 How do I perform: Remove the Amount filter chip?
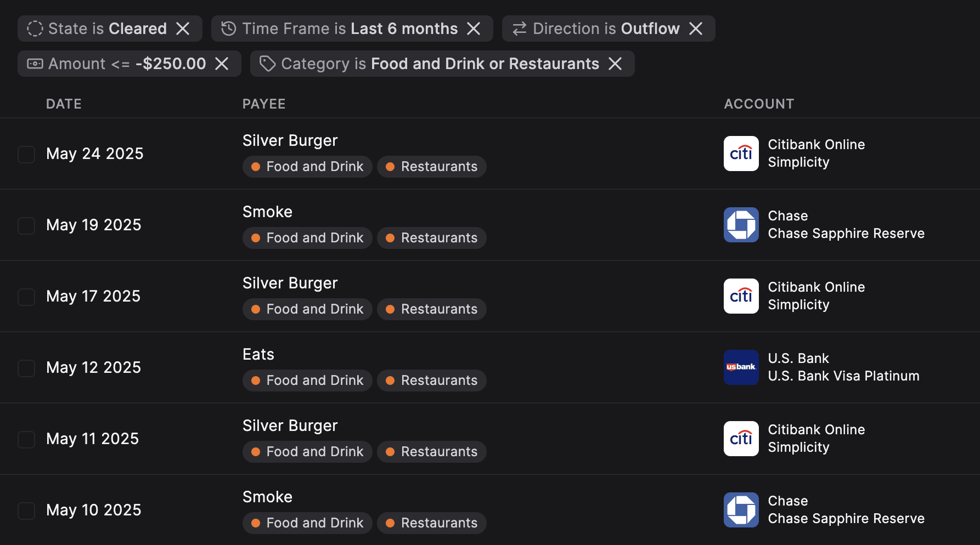coord(222,64)
